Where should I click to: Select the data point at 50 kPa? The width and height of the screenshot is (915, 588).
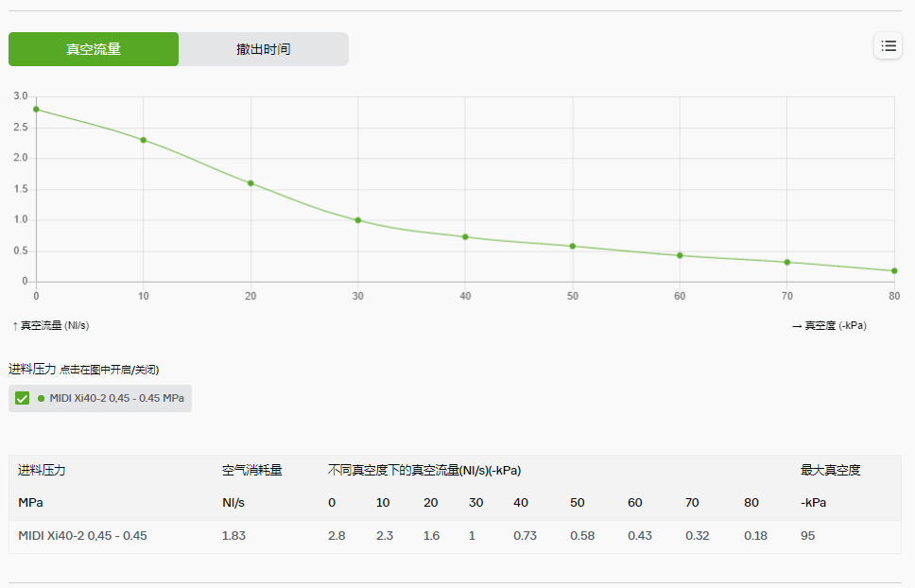572,246
